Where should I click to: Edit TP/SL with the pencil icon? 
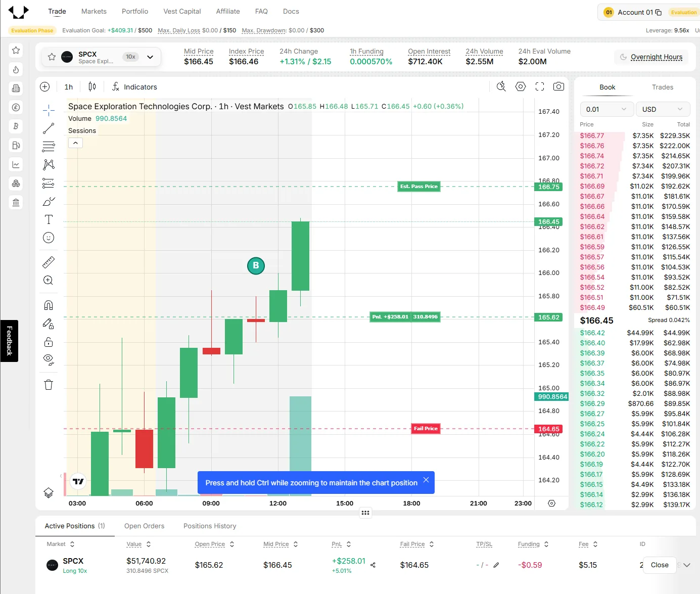496,565
